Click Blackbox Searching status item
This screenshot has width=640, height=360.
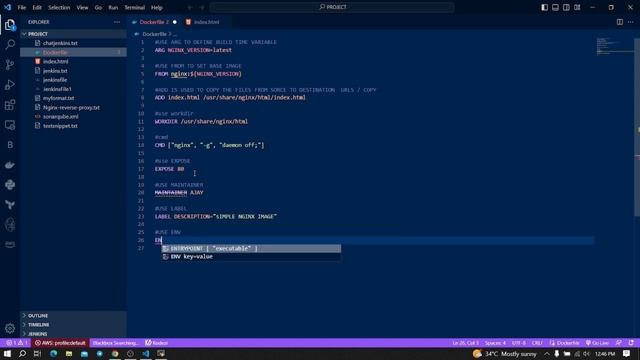coord(116,343)
